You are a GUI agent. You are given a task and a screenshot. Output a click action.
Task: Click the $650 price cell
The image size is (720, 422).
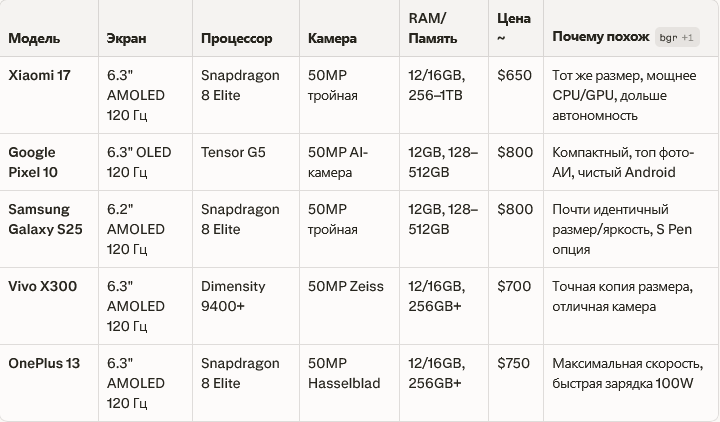(x=514, y=75)
